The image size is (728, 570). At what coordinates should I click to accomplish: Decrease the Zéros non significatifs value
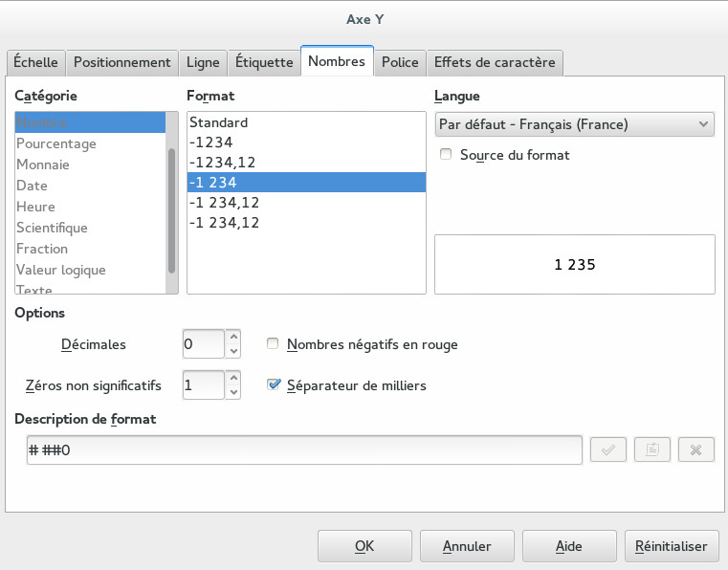pos(233,393)
